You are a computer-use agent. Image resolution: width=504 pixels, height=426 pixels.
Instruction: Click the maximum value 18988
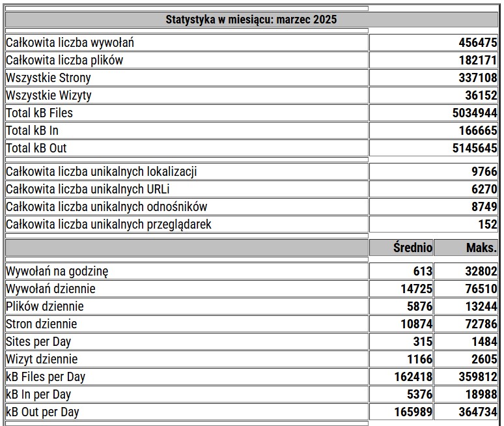click(481, 394)
